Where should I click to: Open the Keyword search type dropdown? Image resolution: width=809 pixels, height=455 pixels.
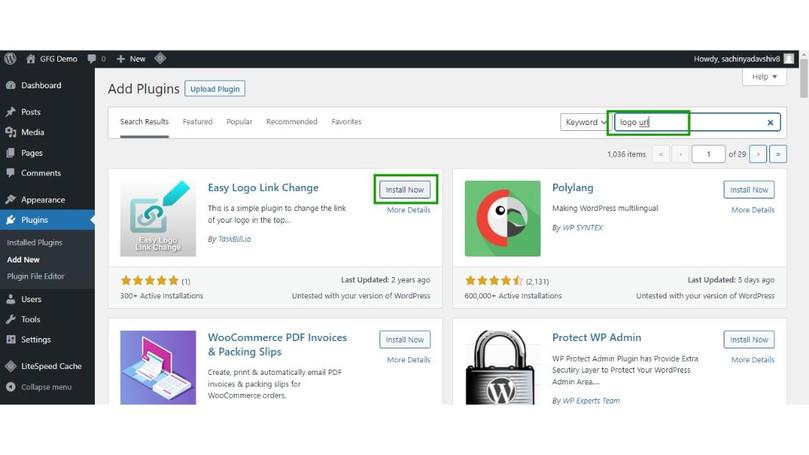(x=585, y=122)
